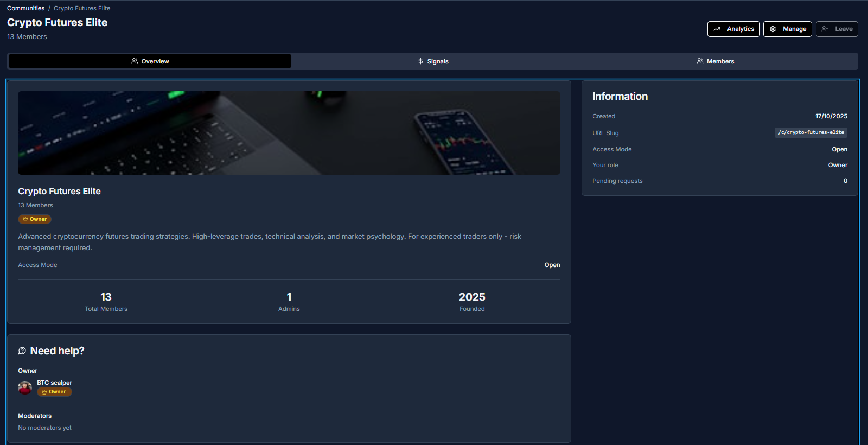868x445 pixels.
Task: Go to Communities breadcrumb link
Action: (26, 8)
